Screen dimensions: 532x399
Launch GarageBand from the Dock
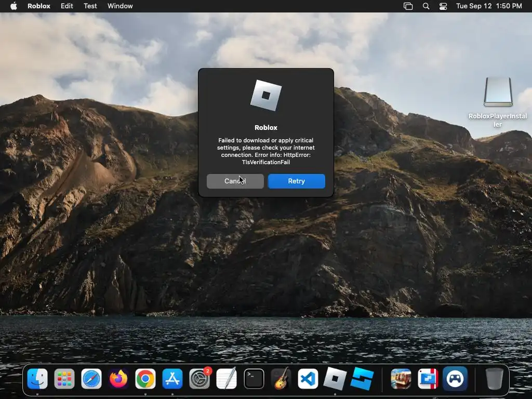coord(281,379)
